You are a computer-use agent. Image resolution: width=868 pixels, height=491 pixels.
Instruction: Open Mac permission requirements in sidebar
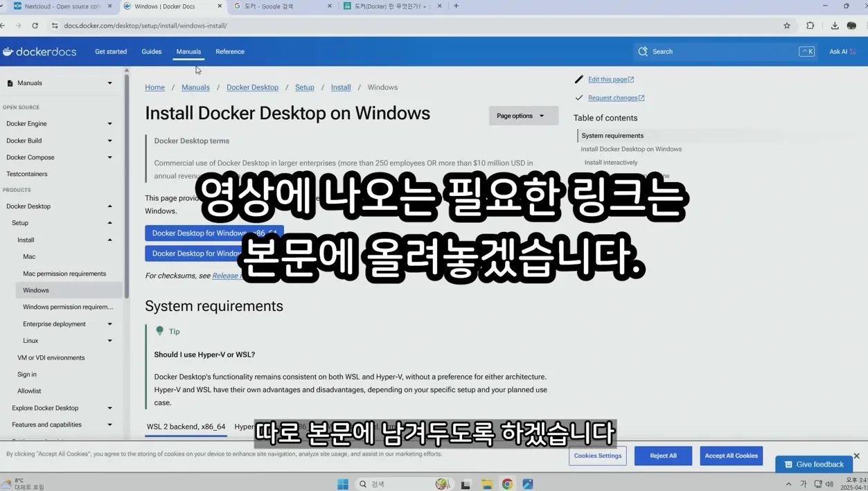(64, 274)
